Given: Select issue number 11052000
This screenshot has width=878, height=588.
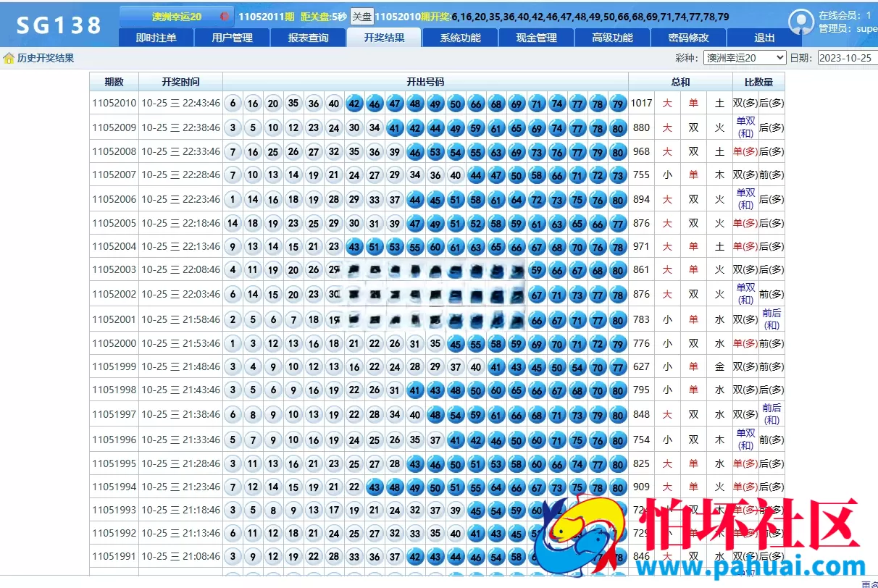Looking at the screenshot, I should pos(114,343).
